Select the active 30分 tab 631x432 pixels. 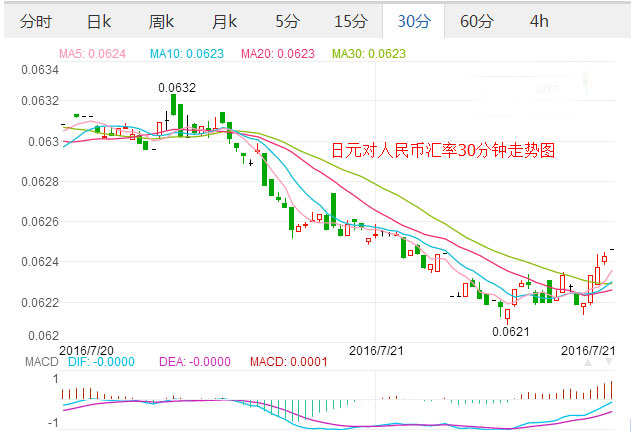[x=414, y=21]
